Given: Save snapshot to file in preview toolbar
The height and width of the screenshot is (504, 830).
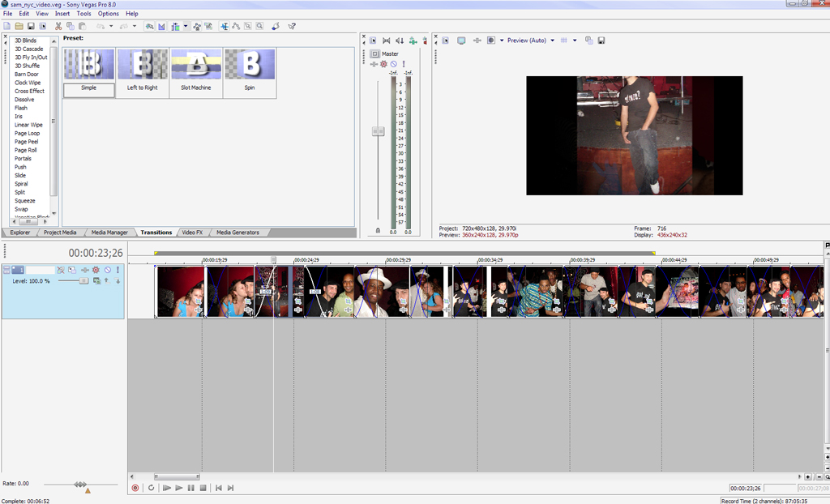Looking at the screenshot, I should tap(601, 41).
